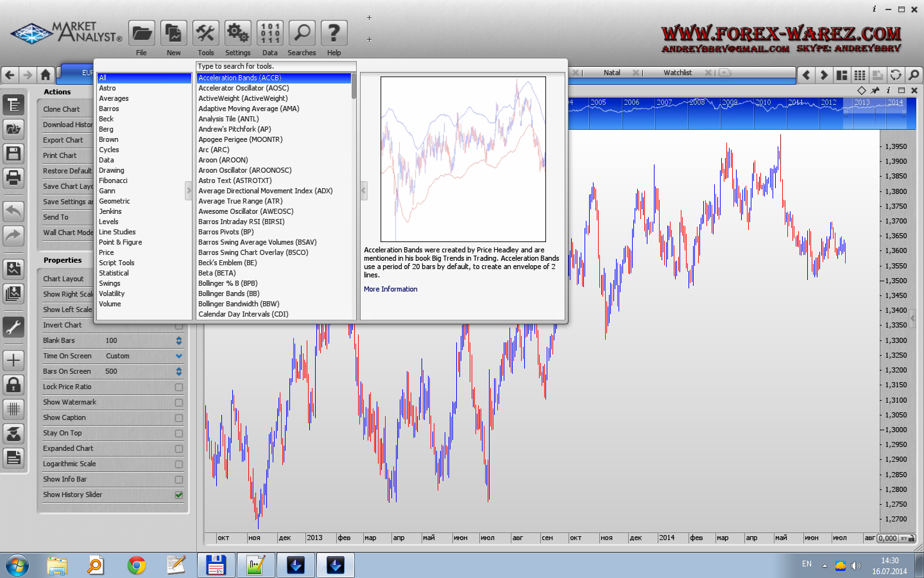Open the tile grid layout icon
The height and width of the screenshot is (578, 924).
[860, 75]
